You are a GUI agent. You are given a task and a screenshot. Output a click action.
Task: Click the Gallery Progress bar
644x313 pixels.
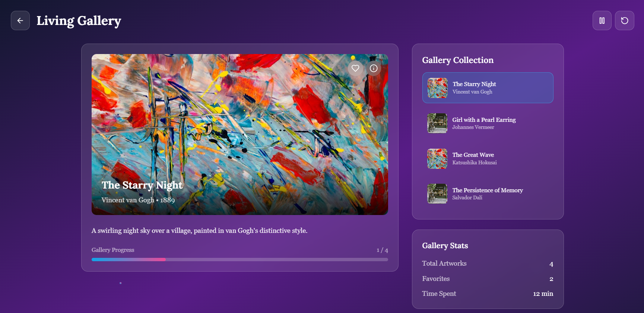point(240,259)
